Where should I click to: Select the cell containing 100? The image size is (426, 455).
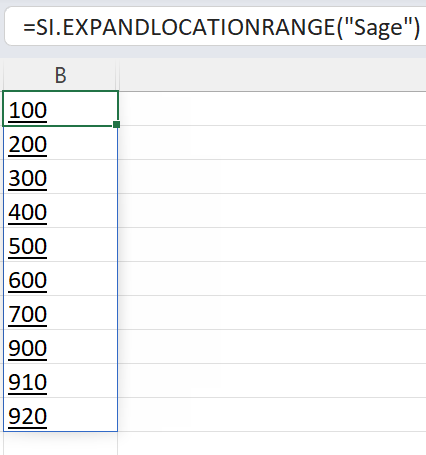pyautogui.click(x=60, y=109)
